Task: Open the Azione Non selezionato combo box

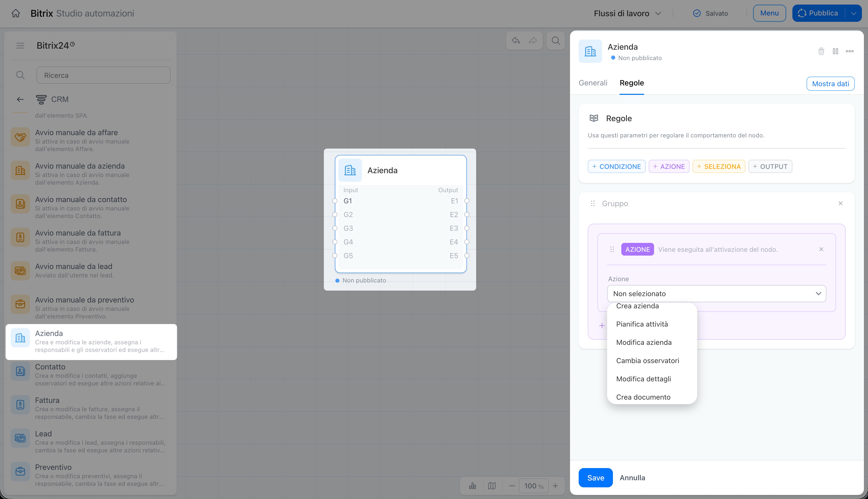Action: [x=716, y=293]
